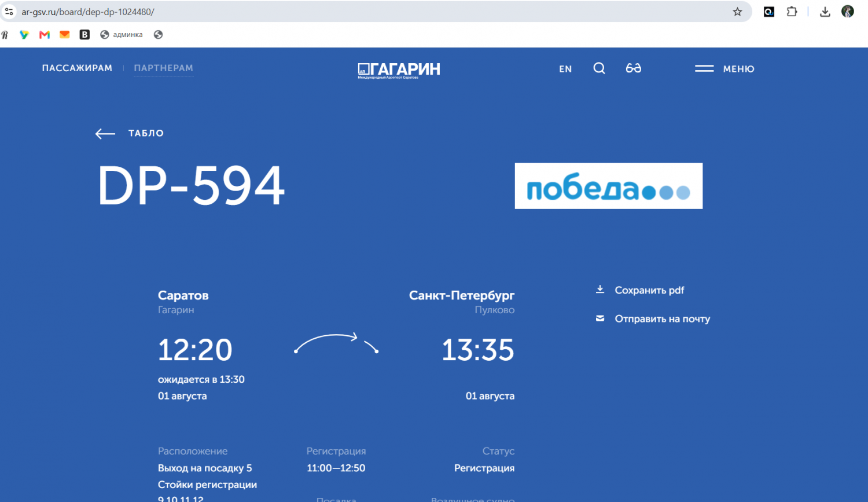Open the МЕНЮ hamburger menu
This screenshot has width=868, height=502.
tap(724, 68)
